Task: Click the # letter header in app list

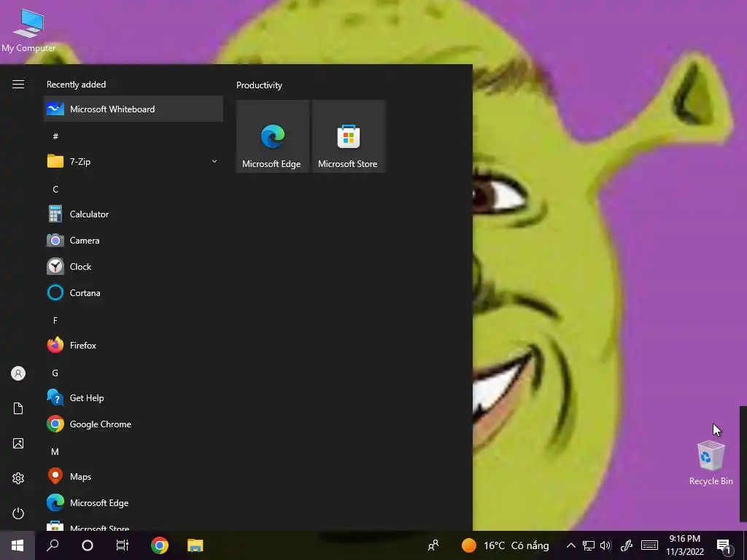Action: pos(55,136)
